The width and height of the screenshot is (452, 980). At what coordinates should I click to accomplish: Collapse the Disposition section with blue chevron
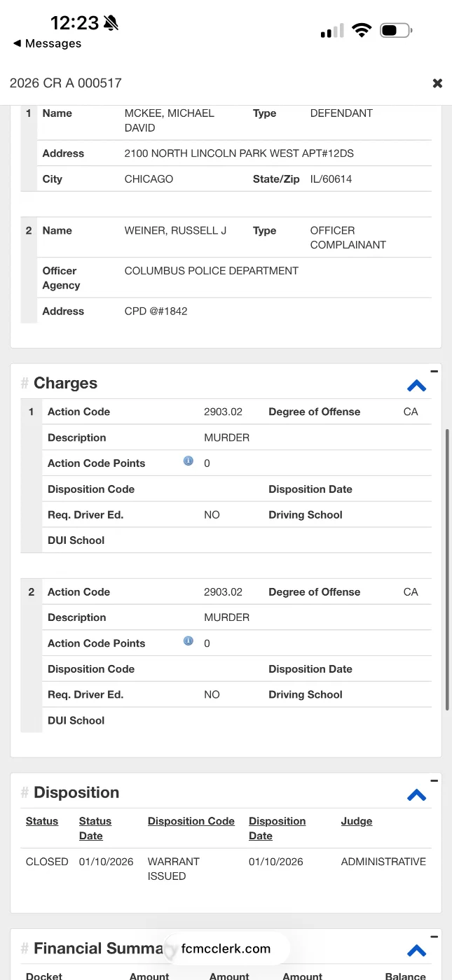click(x=416, y=795)
